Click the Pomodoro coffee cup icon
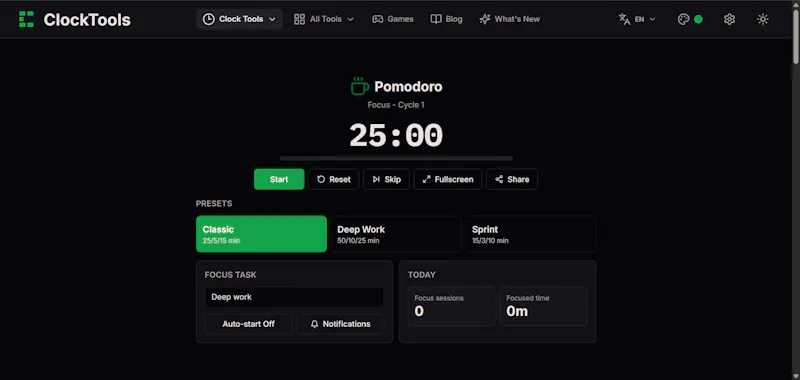800x380 pixels. tap(360, 86)
